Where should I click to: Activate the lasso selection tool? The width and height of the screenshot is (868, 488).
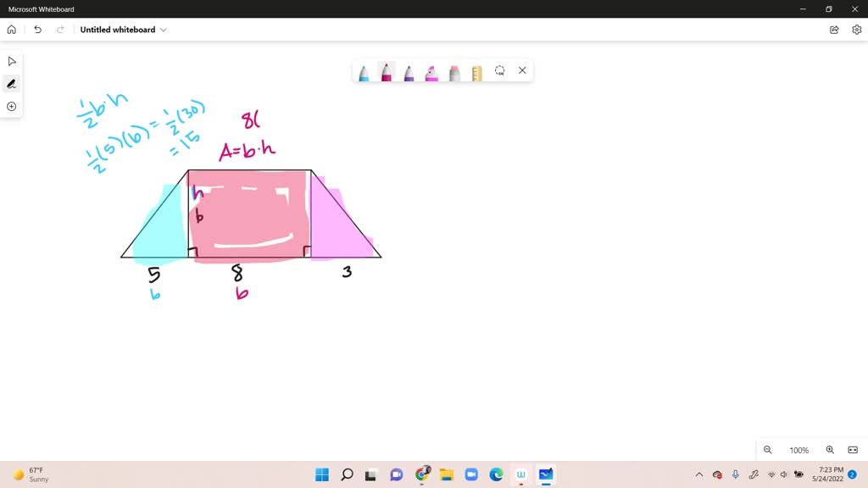coord(499,71)
